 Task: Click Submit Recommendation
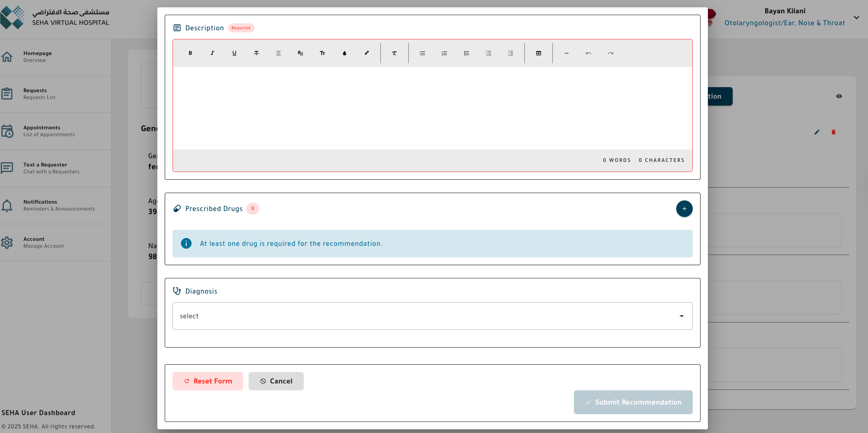[x=633, y=402]
